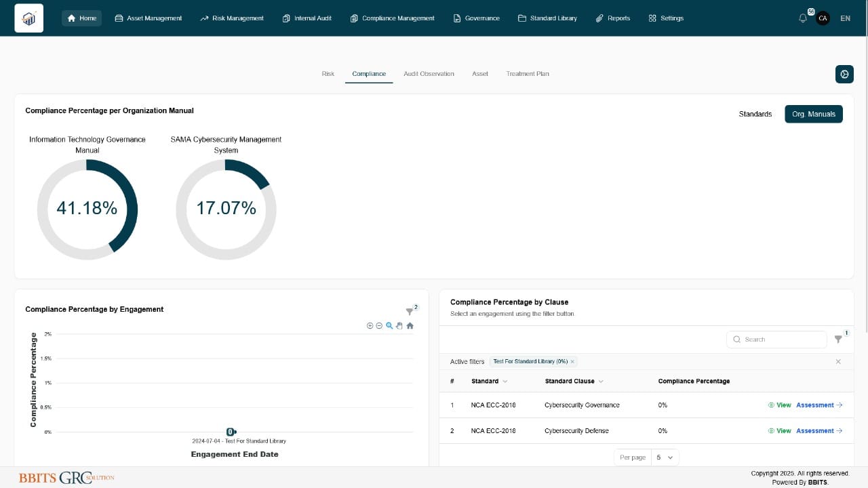Open dashboard settings gear button
The width and height of the screenshot is (868, 488).
pyautogui.click(x=844, y=75)
